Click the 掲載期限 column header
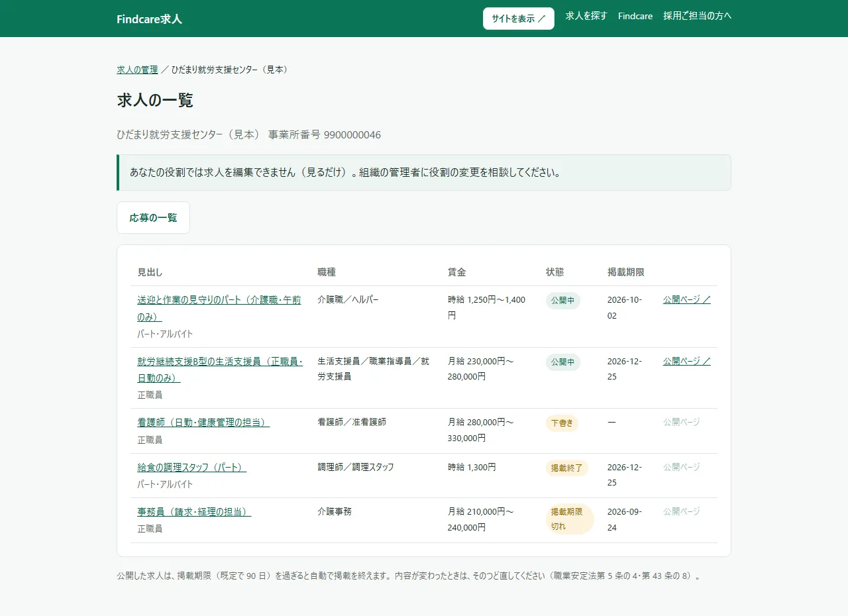 626,272
